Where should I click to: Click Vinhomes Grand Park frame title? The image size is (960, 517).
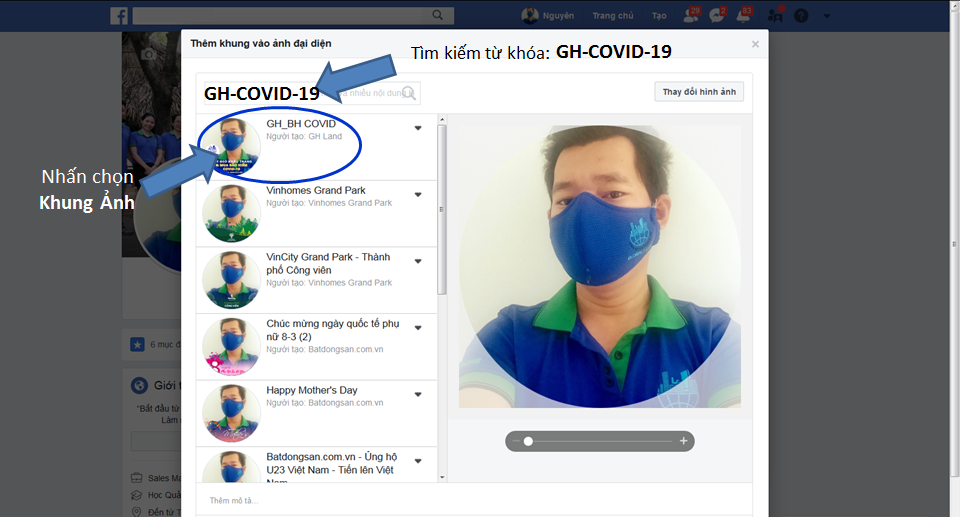(x=316, y=191)
